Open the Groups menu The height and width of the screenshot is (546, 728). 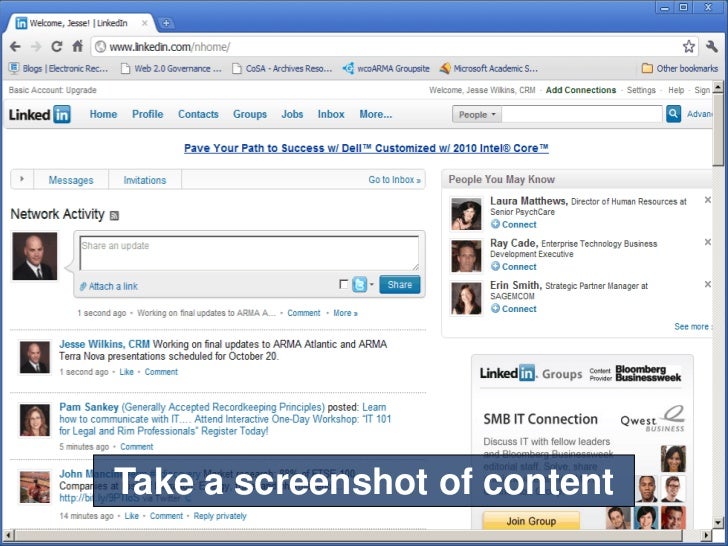click(250, 114)
